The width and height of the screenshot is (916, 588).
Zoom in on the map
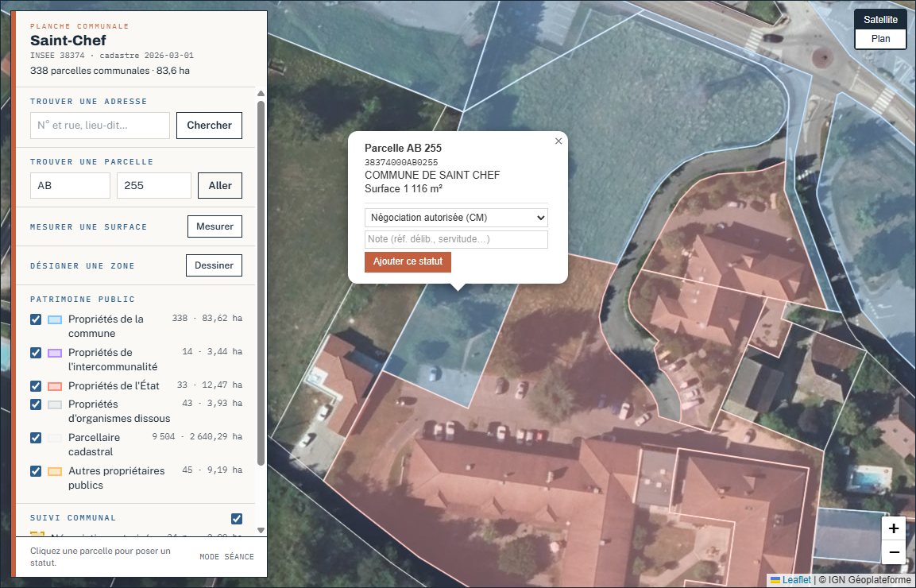coord(893,528)
